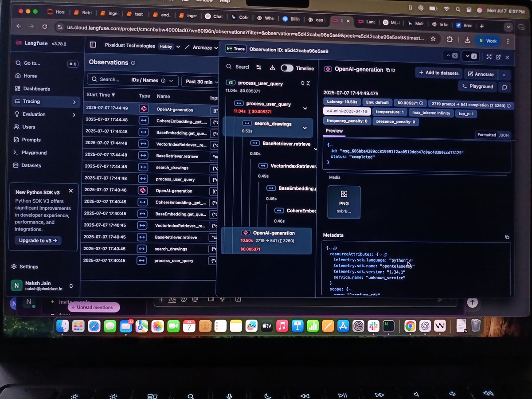The image size is (532, 399).
Task: Click Chrome's extensions puzzle icon
Action: click(x=450, y=40)
